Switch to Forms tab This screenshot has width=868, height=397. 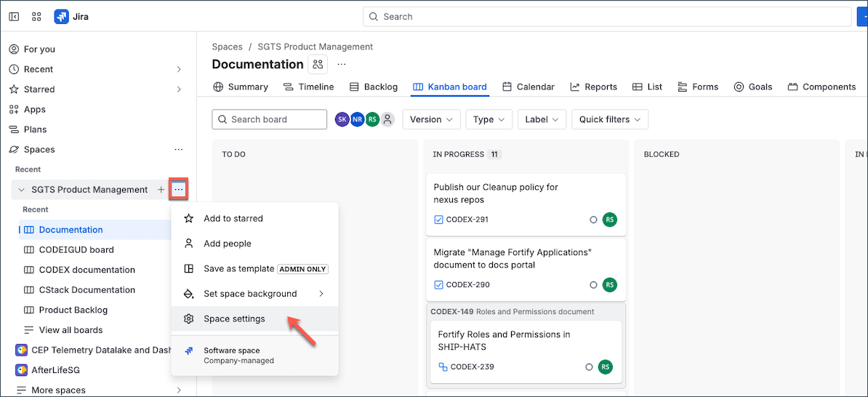tap(697, 87)
